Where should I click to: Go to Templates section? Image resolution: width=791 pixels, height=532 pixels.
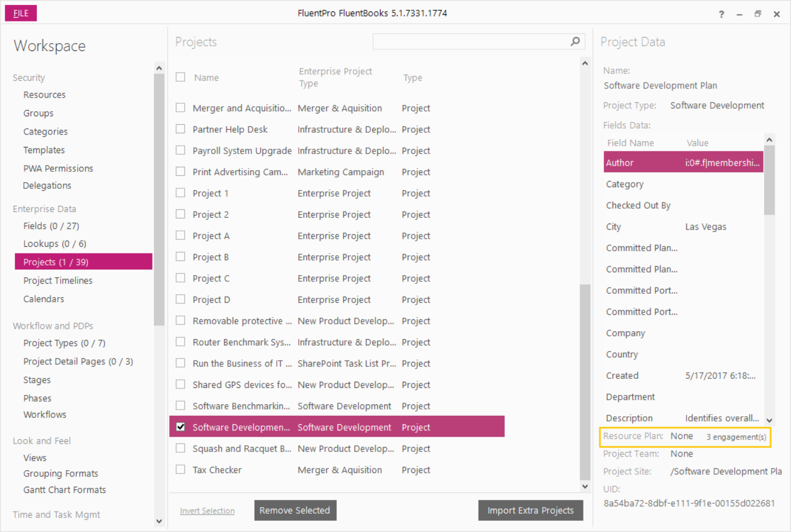(x=44, y=150)
